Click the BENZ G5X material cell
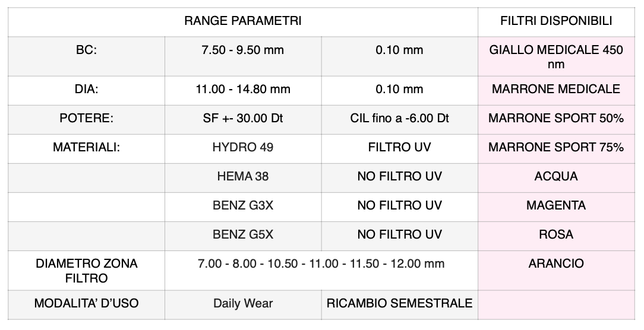The width and height of the screenshot is (644, 330). pos(243,234)
